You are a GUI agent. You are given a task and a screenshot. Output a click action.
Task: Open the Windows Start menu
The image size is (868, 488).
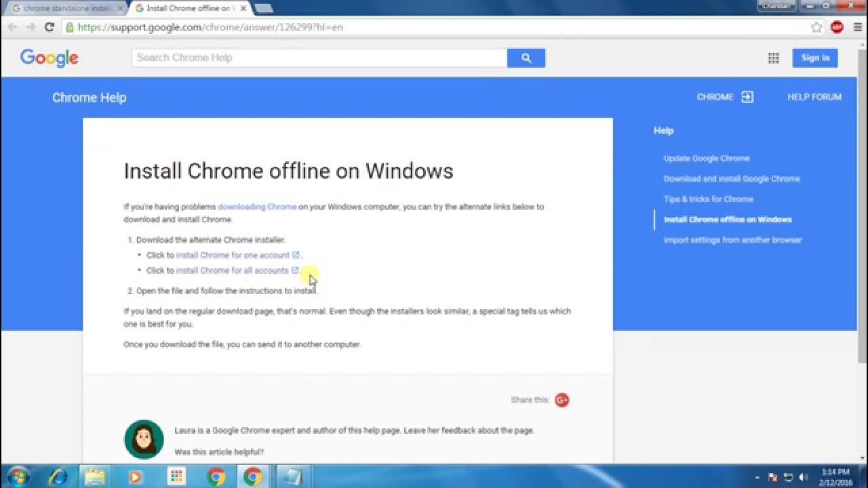tap(17, 476)
